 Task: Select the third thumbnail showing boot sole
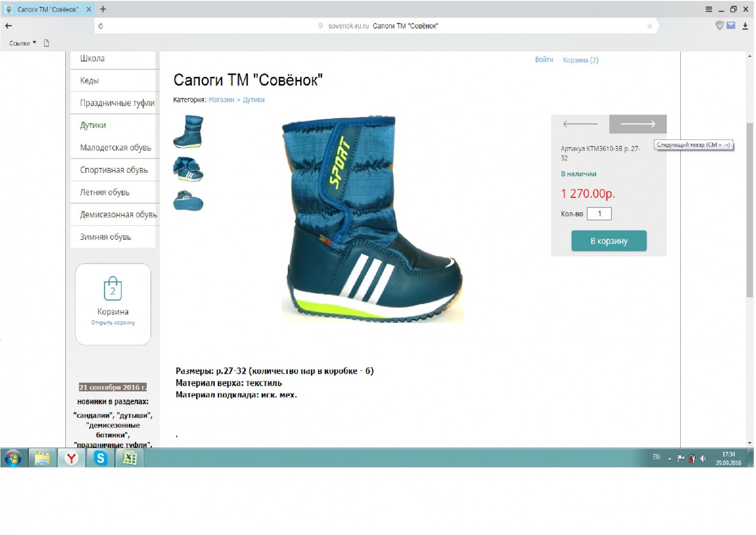188,201
